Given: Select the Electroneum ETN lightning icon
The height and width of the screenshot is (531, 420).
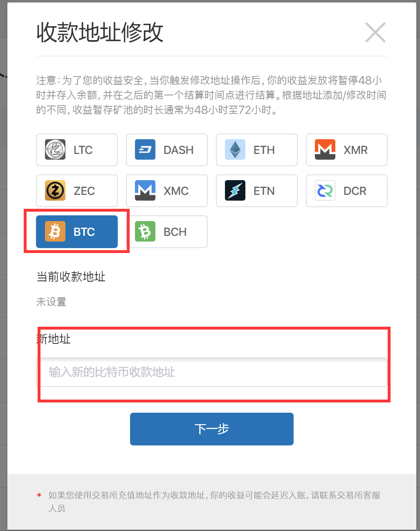Looking at the screenshot, I should 235,191.
